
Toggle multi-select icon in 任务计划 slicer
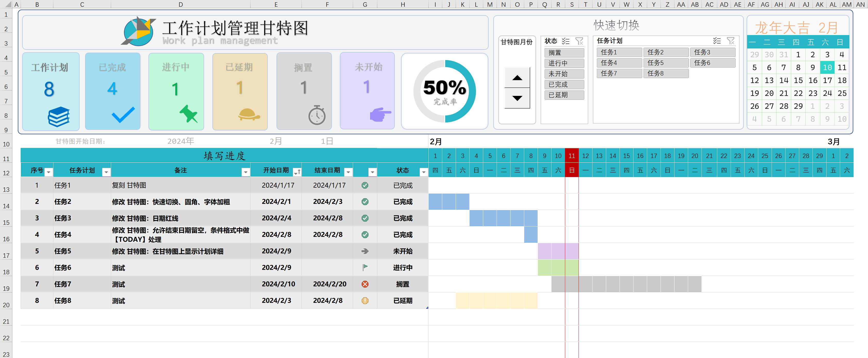tap(717, 41)
